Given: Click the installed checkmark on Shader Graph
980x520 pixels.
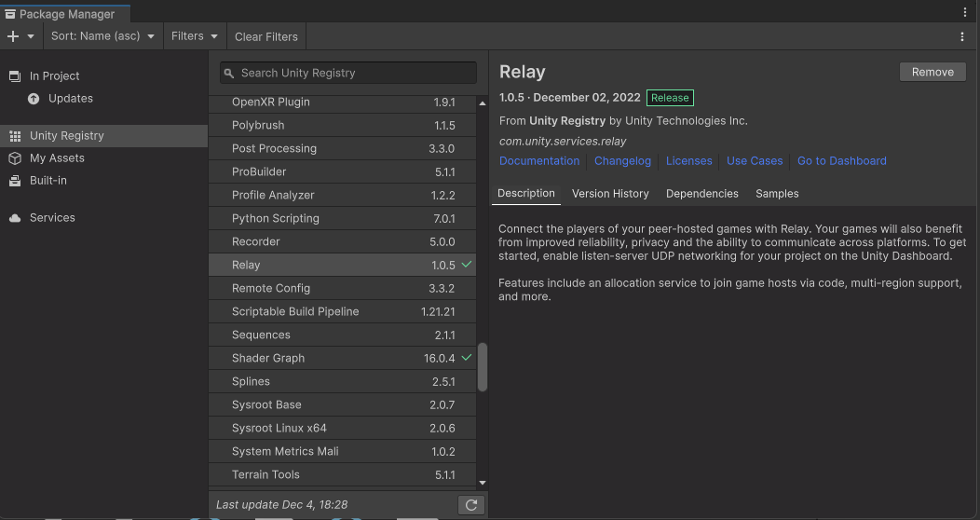Looking at the screenshot, I should pos(467,358).
